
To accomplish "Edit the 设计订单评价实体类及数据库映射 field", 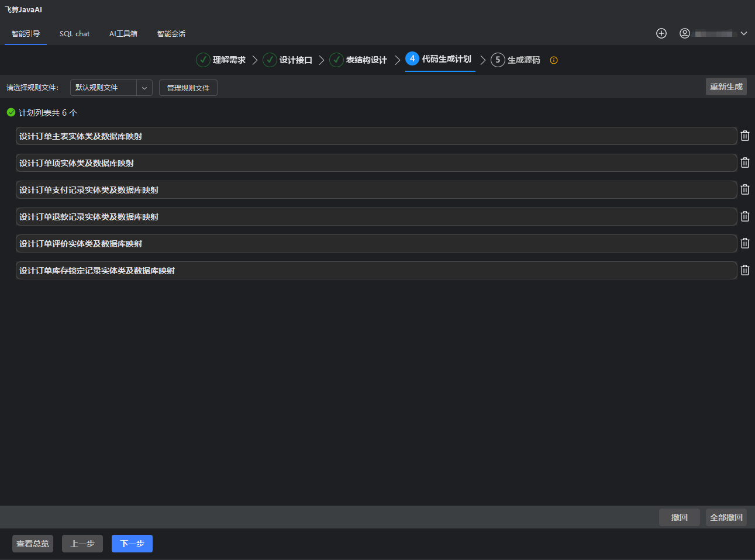I will 376,244.
